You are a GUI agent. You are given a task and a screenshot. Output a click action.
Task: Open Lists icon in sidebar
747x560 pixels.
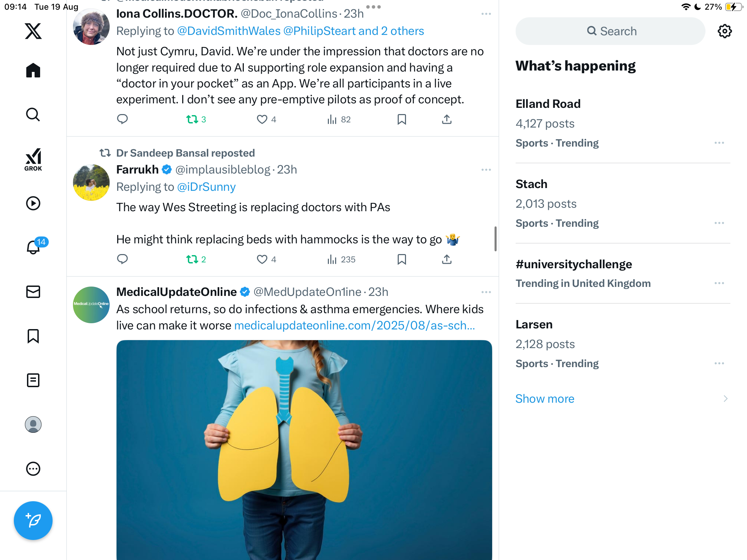pos(33,380)
